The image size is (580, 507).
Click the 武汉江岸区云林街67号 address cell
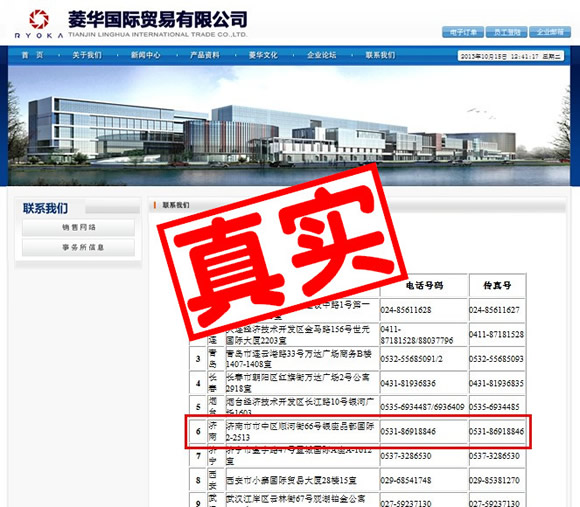tap(302, 500)
